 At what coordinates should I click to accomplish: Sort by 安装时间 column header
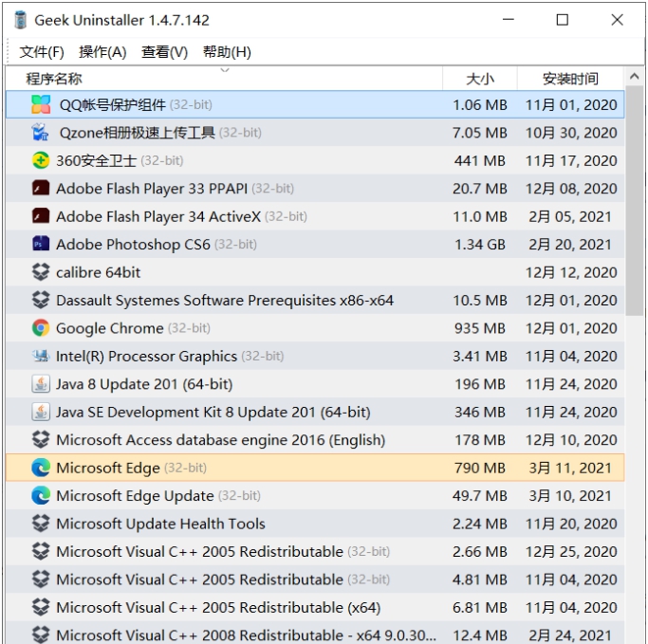(x=570, y=78)
